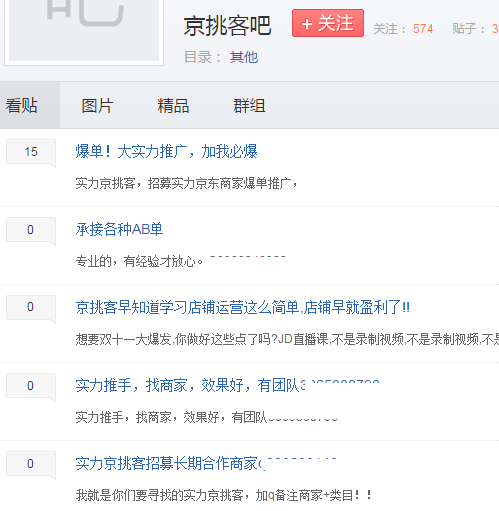The width and height of the screenshot is (499, 511).
Task: Open post 承接各种AB单
Action: (x=119, y=229)
